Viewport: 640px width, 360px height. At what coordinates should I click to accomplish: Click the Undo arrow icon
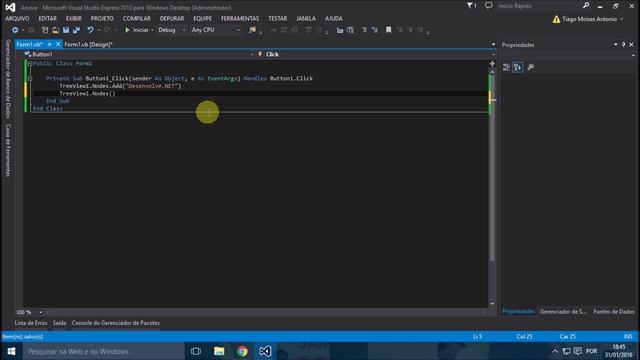coord(90,30)
